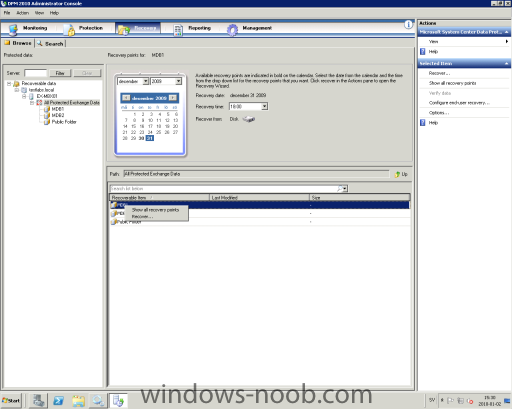Switch to the Search tab
The width and height of the screenshot is (512, 409).
51,44
